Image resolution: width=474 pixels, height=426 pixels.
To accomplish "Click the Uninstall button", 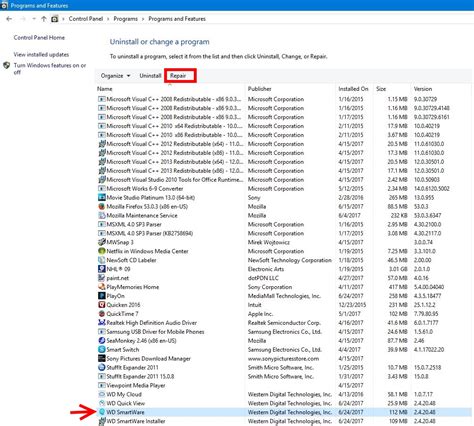I will click(x=150, y=76).
